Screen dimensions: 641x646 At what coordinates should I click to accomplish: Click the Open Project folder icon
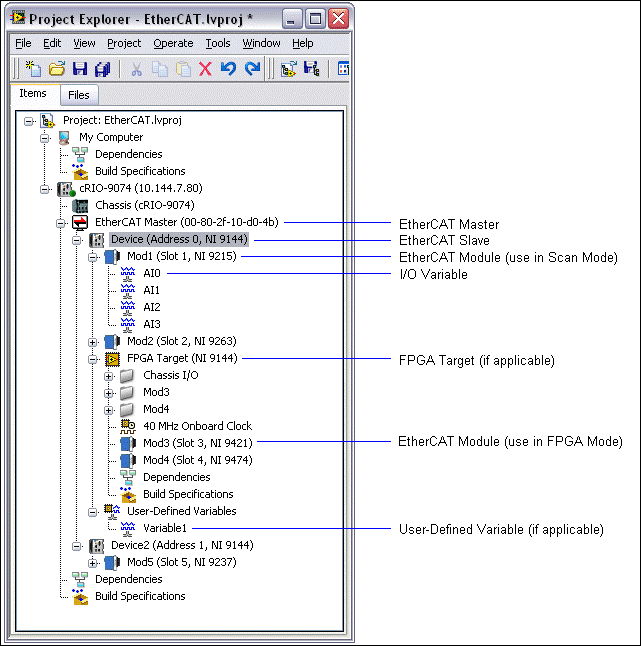pos(57,68)
